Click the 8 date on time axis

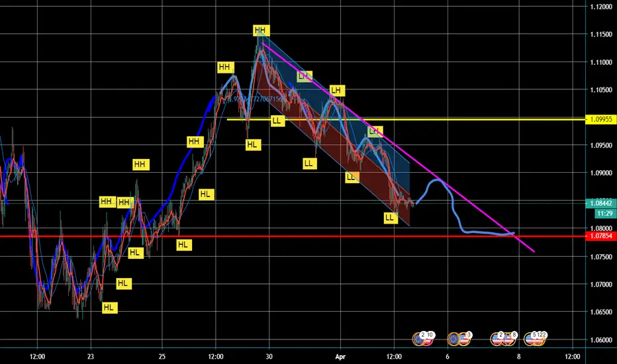[x=518, y=357]
